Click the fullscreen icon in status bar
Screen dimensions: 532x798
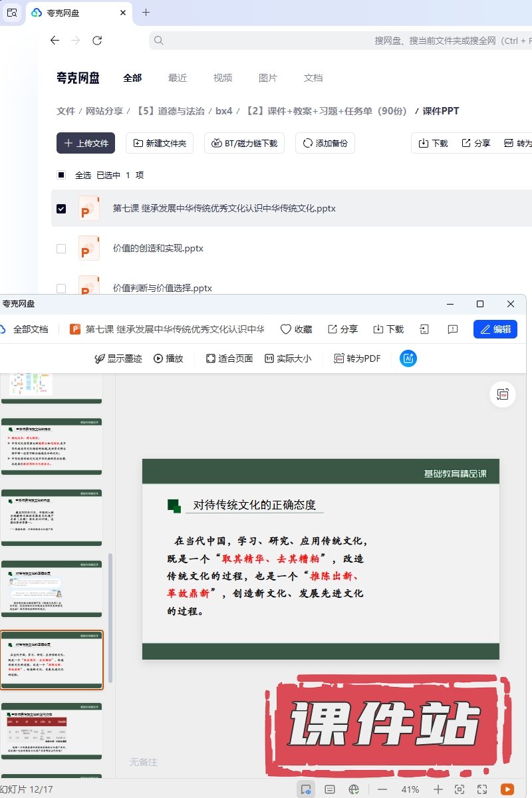pos(482,789)
